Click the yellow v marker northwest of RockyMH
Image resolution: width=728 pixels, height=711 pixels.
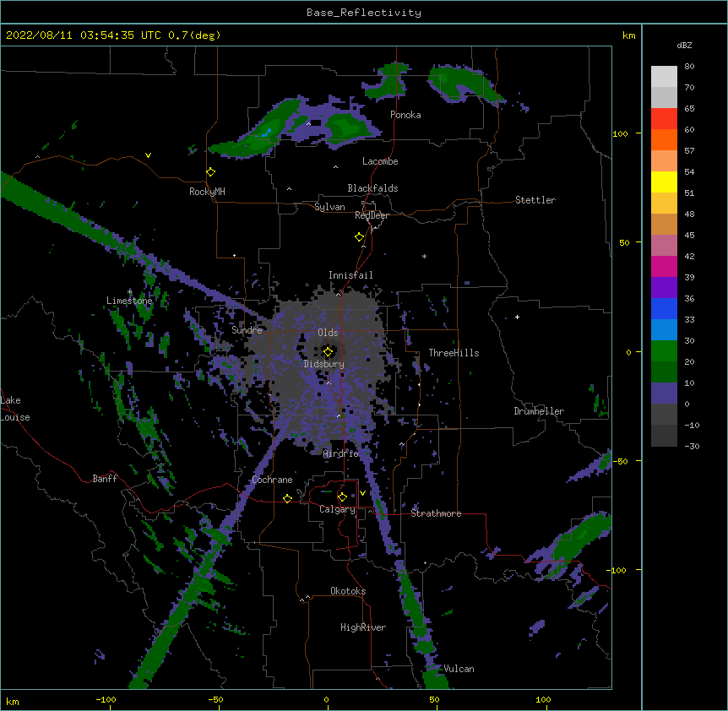[148, 155]
